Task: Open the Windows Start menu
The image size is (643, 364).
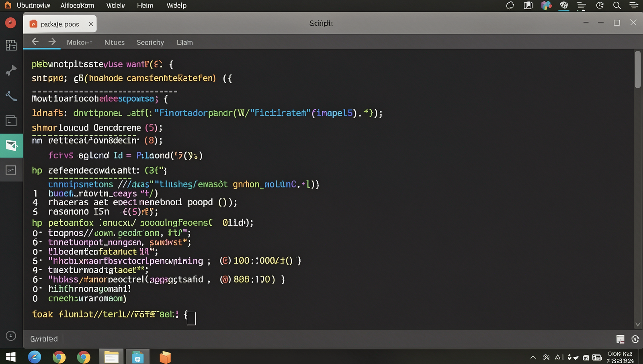Action: (11, 357)
